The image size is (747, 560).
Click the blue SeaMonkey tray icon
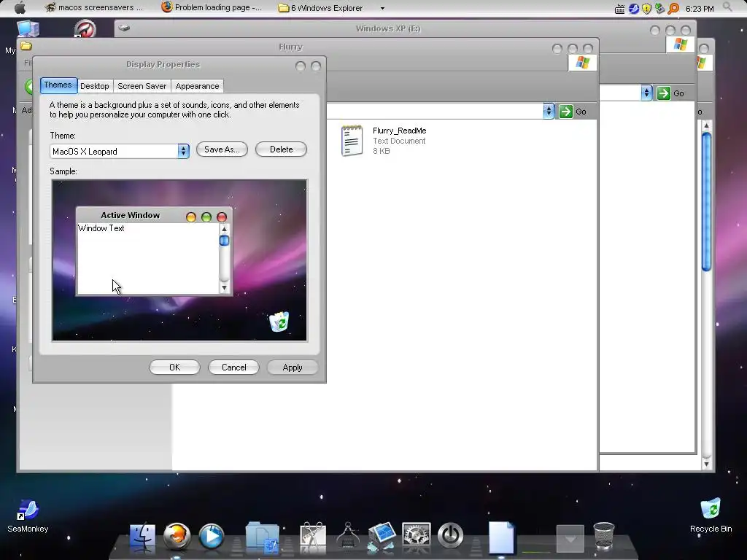coord(633,9)
